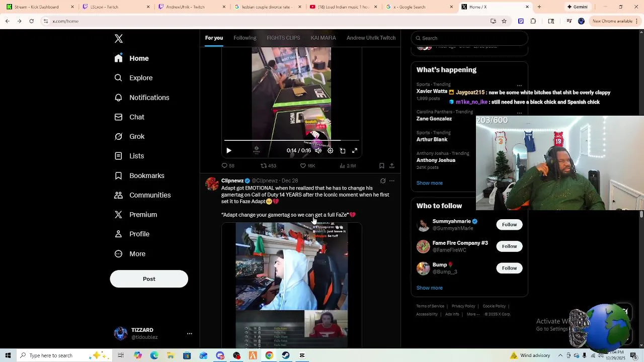The width and height of the screenshot is (644, 362).
Task: Reload the page in Chrome
Action: point(31,21)
